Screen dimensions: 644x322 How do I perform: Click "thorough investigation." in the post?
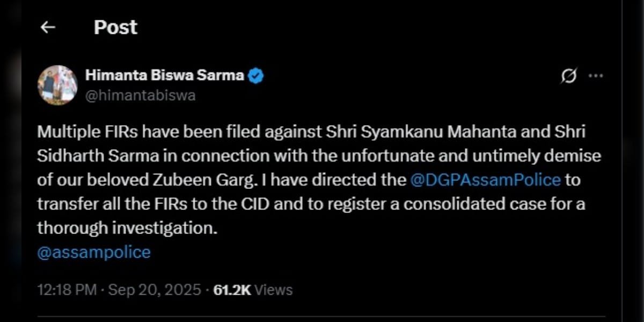(x=127, y=228)
